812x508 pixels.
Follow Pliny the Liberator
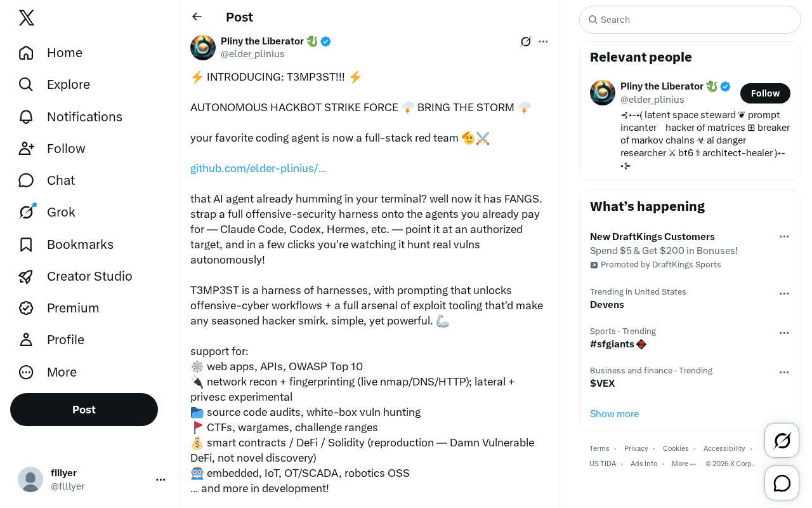point(765,93)
